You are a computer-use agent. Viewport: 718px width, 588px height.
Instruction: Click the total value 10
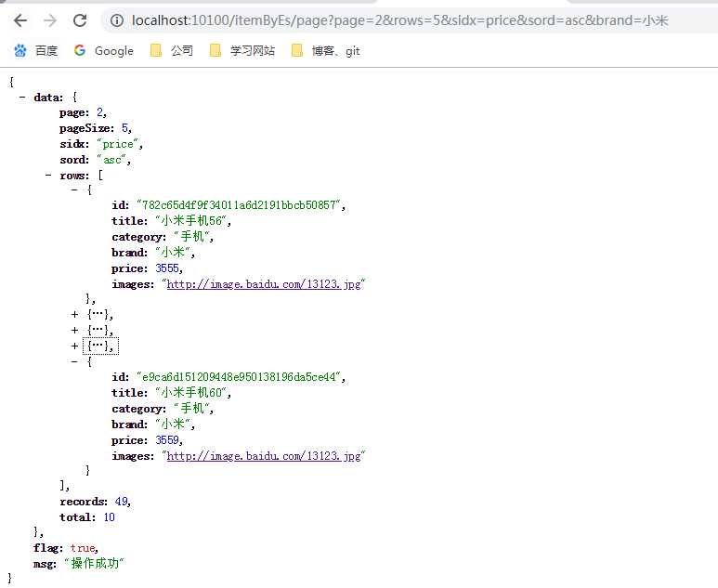[109, 517]
